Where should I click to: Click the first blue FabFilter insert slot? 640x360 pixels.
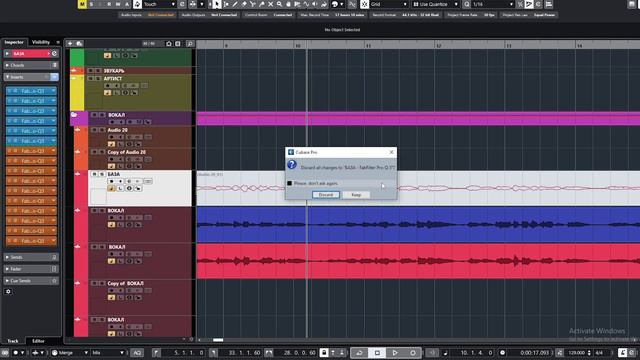(31, 91)
